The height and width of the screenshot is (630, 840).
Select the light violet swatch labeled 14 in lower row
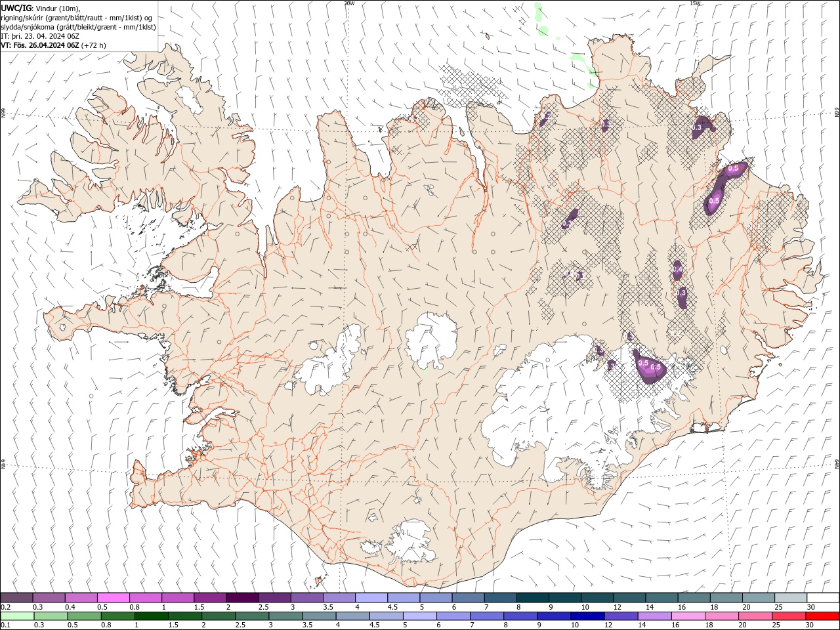coord(654,616)
